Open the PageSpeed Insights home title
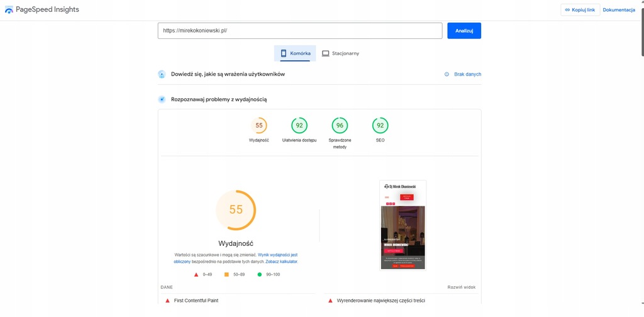Image resolution: width=644 pixels, height=317 pixels. click(x=47, y=9)
